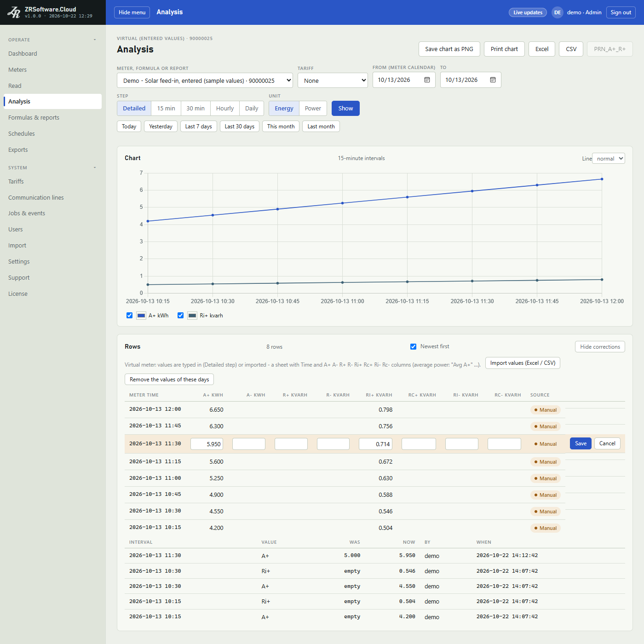
Task: Edit the Ri+ kvarh field showing 0.714
Action: click(375, 444)
